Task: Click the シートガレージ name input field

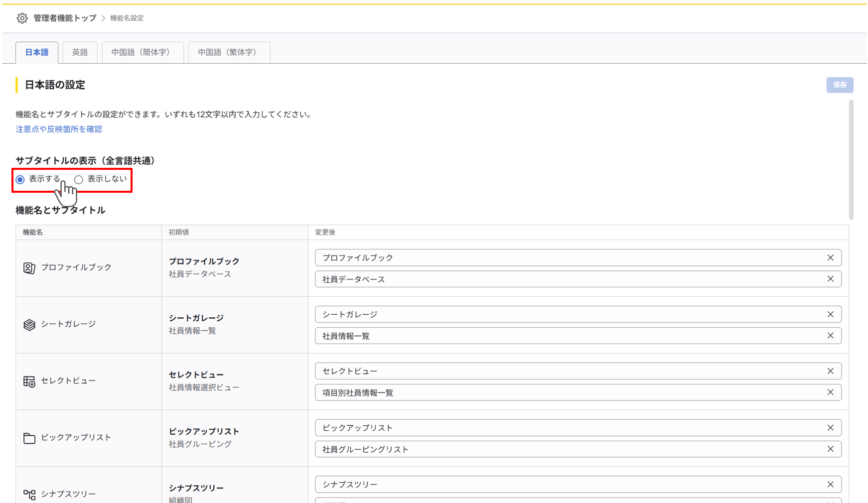Action: click(568, 314)
